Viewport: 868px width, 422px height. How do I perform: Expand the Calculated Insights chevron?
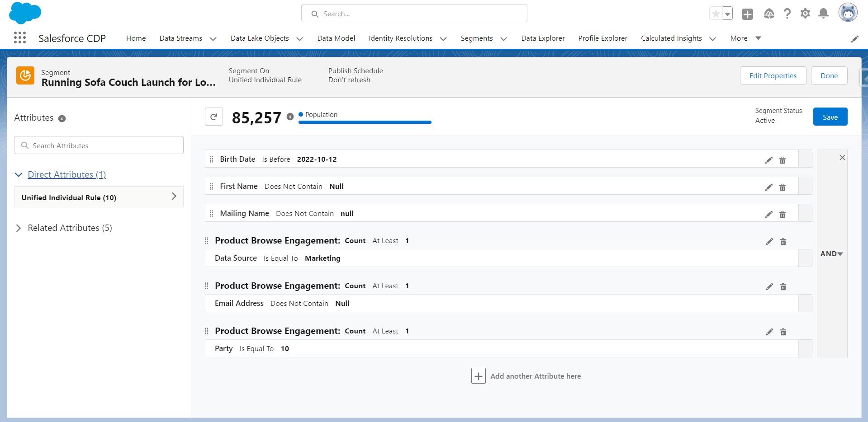pyautogui.click(x=712, y=39)
